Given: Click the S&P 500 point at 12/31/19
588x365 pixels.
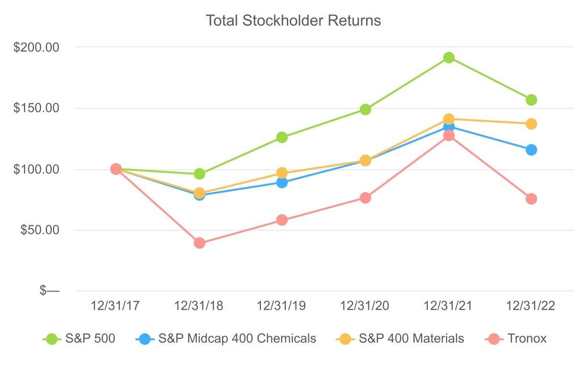Looking at the screenshot, I should [x=282, y=137].
